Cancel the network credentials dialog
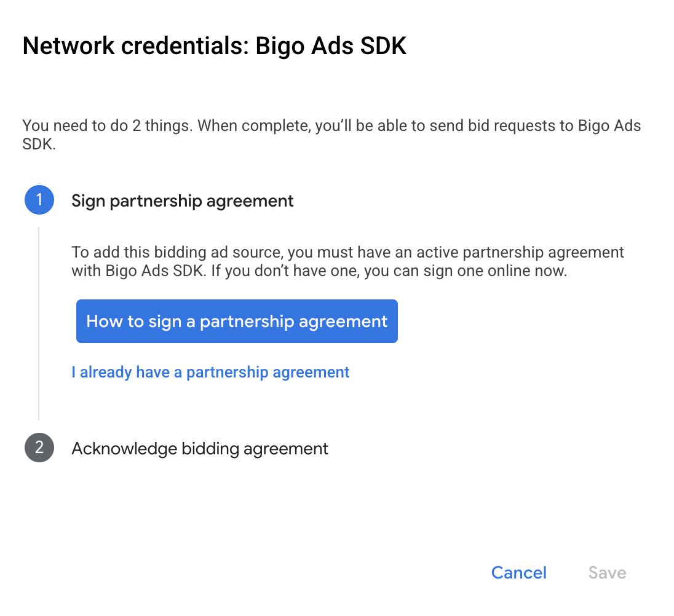 [x=519, y=572]
